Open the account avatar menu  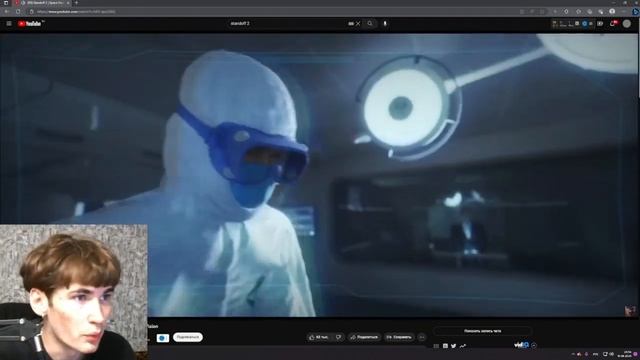click(627, 24)
